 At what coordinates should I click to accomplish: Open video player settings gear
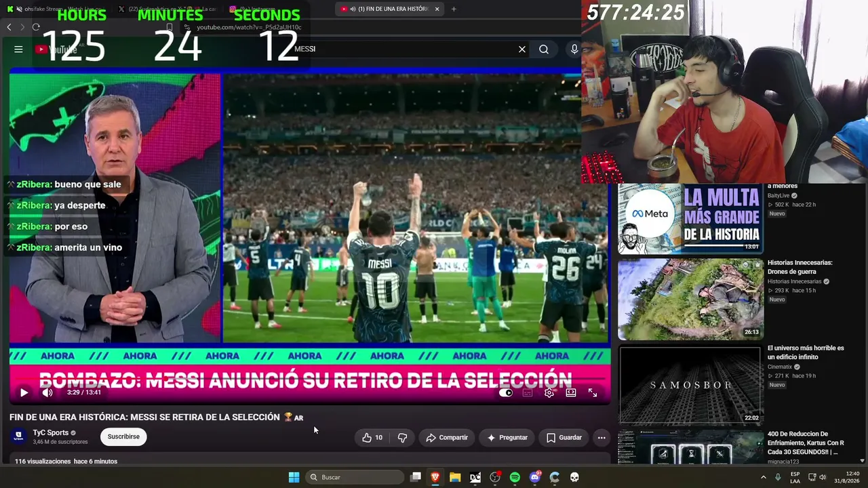[549, 392]
